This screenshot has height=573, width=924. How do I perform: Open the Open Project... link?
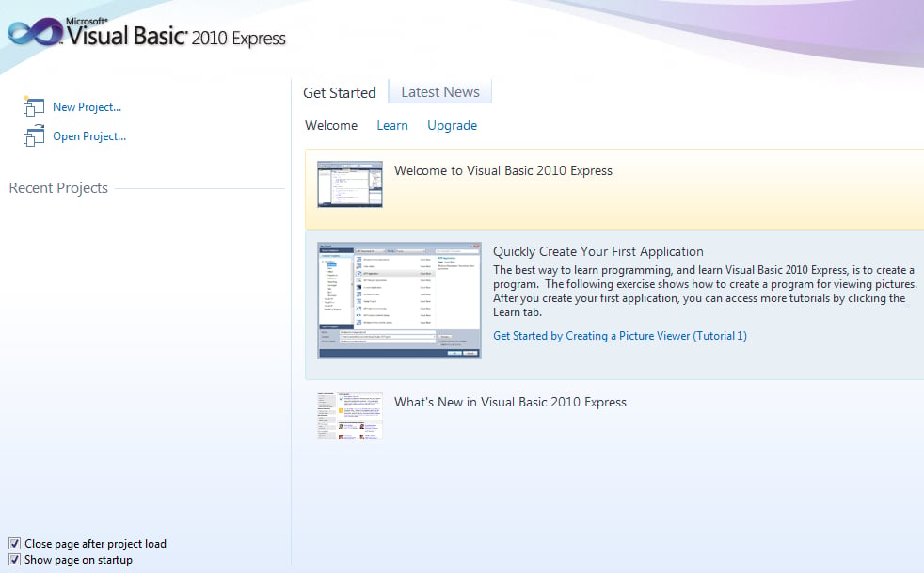(x=89, y=136)
